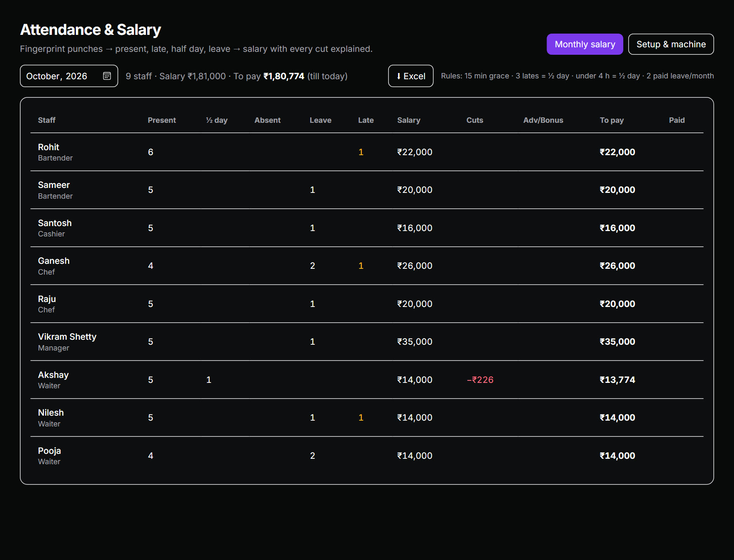Click Pooja's leave count of 2
The image size is (734, 560).
(313, 456)
